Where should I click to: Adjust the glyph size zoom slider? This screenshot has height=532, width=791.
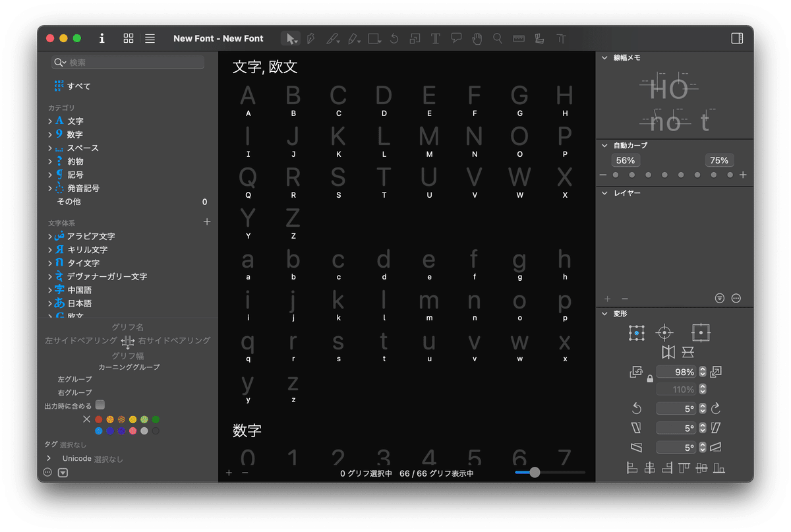(550, 472)
